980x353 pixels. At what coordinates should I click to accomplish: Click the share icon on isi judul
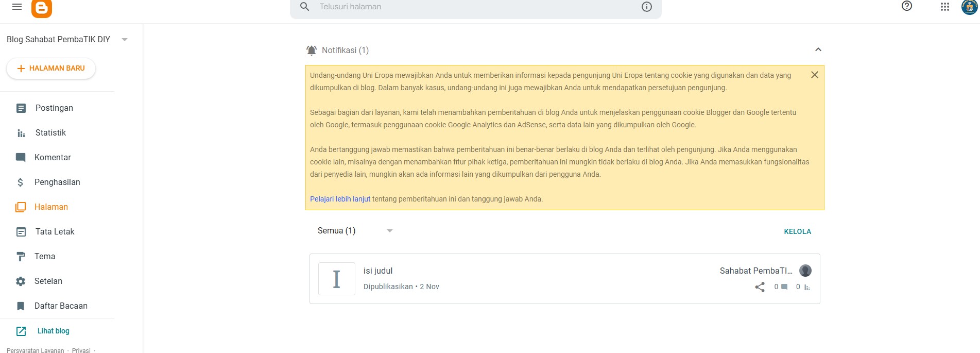(760, 287)
